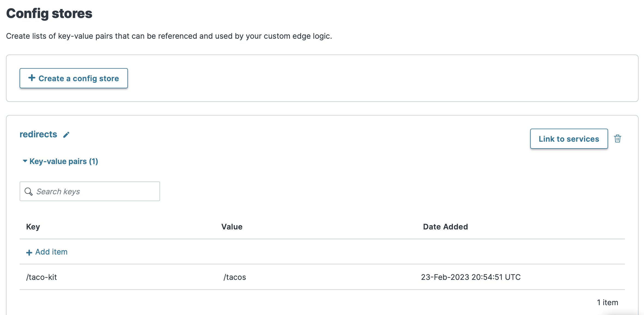Viewport: 644px width, 315px height.
Task: Click Link to services
Action: pos(569,139)
